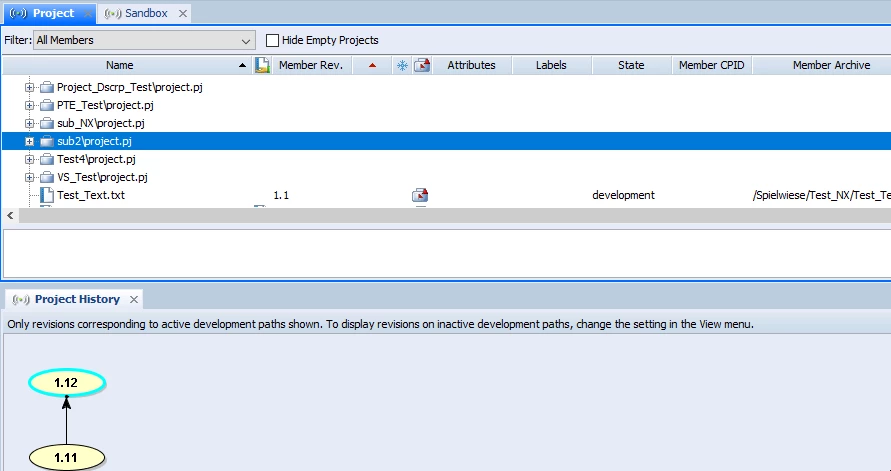This screenshot has height=471, width=891.
Task: Sort by Member CPID column header
Action: (711, 65)
